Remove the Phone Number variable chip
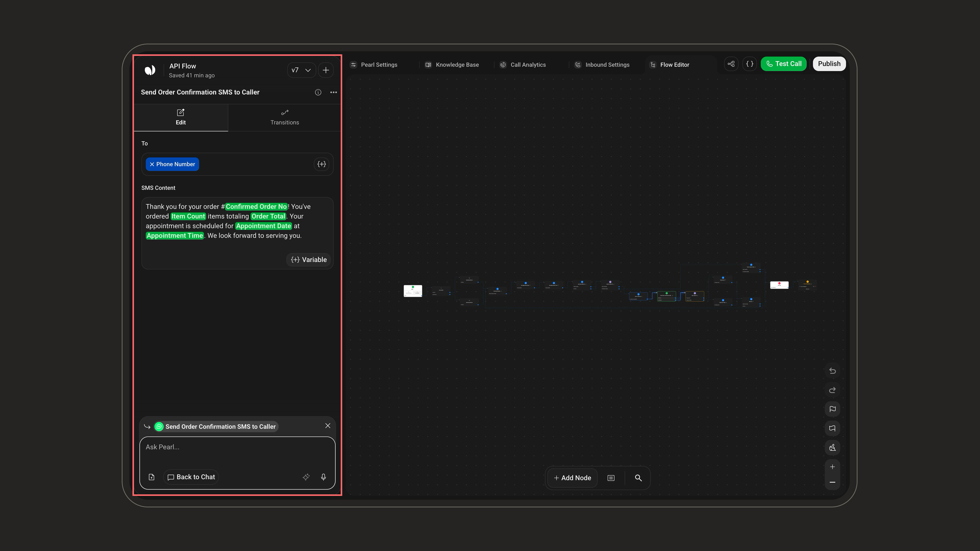 point(152,164)
